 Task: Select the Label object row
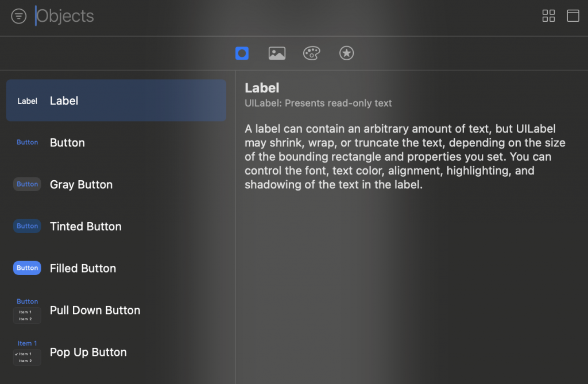coord(116,100)
